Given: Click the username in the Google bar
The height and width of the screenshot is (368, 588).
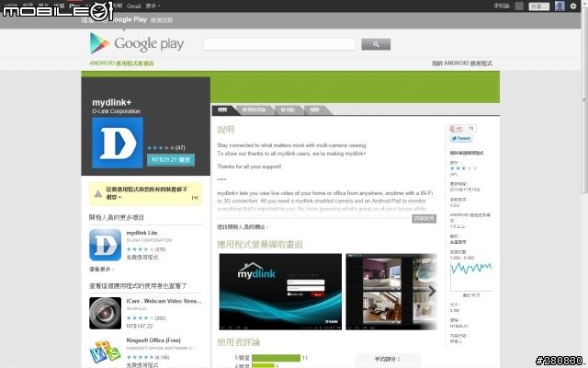Looking at the screenshot, I should tap(501, 6).
